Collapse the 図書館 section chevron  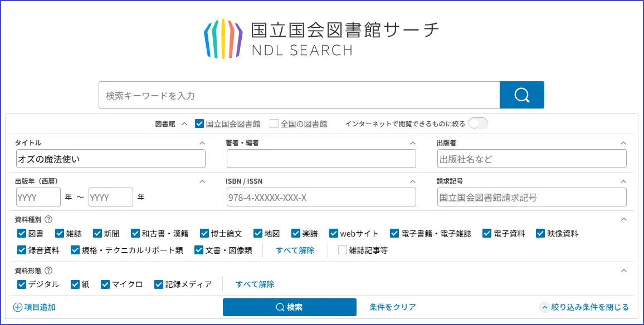coord(184,124)
